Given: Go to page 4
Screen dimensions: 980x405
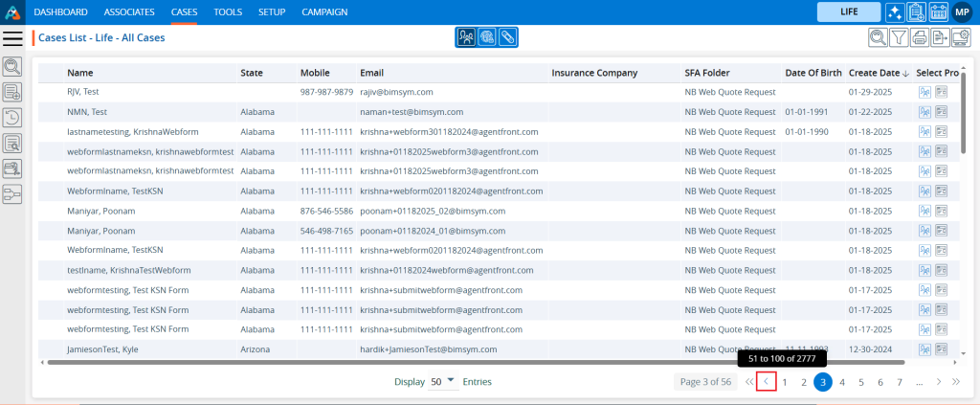Looking at the screenshot, I should [842, 382].
